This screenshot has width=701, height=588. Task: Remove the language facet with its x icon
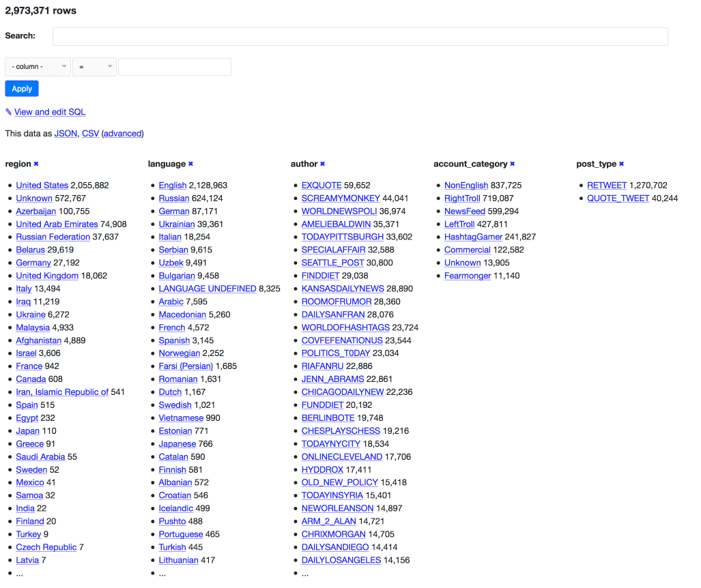tap(190, 164)
